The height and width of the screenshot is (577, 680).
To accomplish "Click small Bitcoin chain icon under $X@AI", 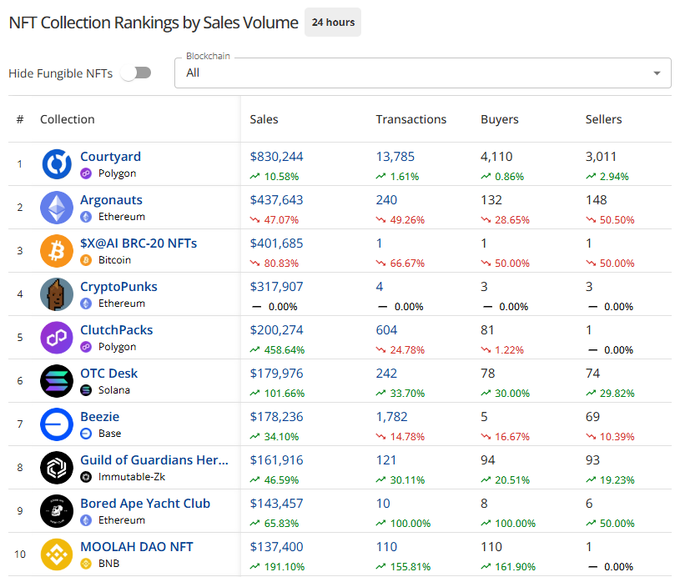I will pos(86,260).
